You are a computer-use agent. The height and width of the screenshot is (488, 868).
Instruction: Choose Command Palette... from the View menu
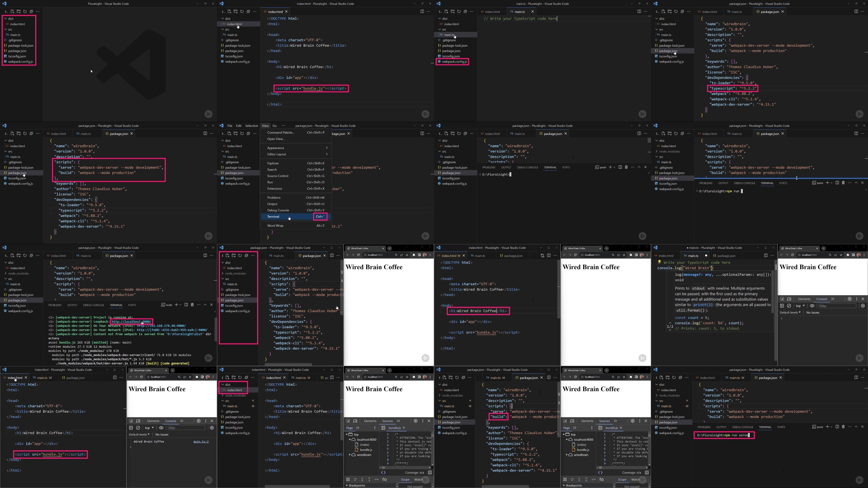point(295,132)
